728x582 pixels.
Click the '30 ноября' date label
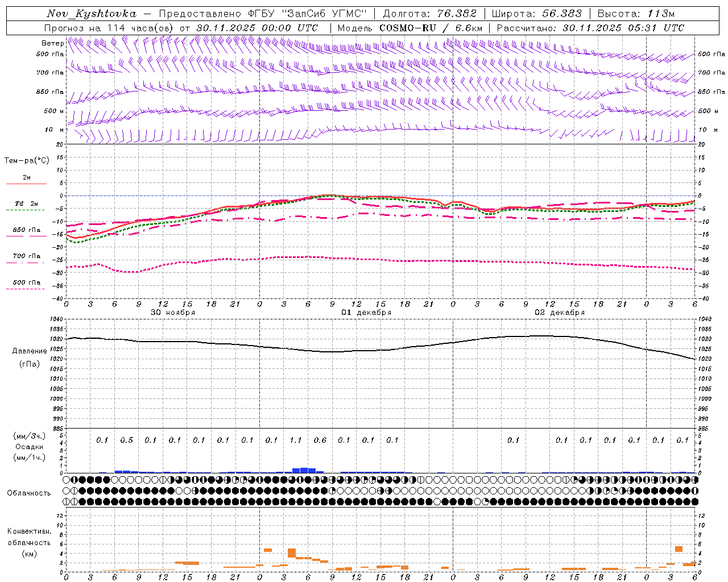pyautogui.click(x=173, y=313)
